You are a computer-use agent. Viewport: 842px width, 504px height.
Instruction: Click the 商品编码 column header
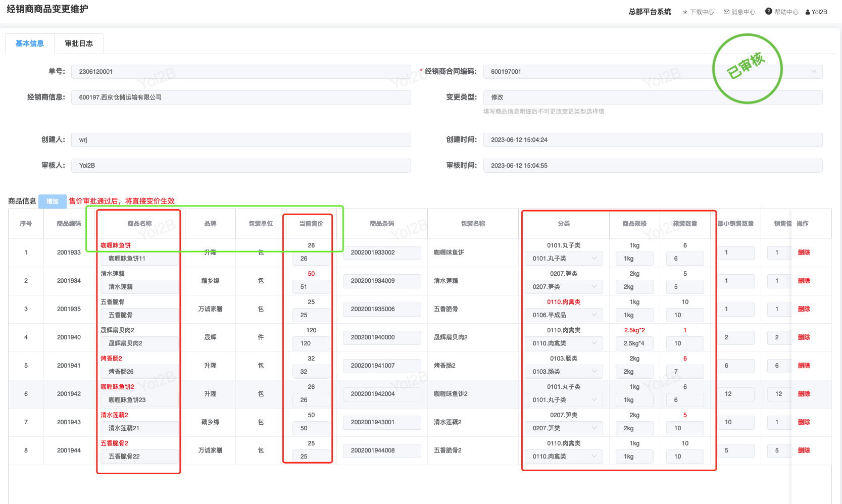pos(69,224)
